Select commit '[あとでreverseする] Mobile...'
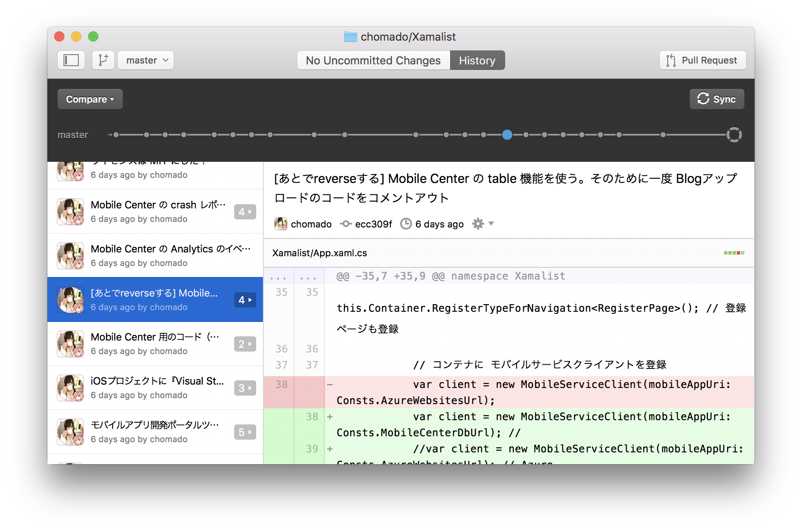This screenshot has height=532, width=802. [155, 299]
